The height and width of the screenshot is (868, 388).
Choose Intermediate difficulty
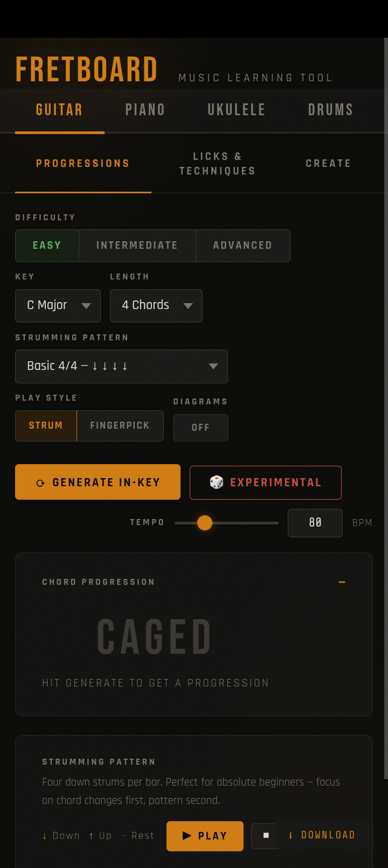coord(137,246)
